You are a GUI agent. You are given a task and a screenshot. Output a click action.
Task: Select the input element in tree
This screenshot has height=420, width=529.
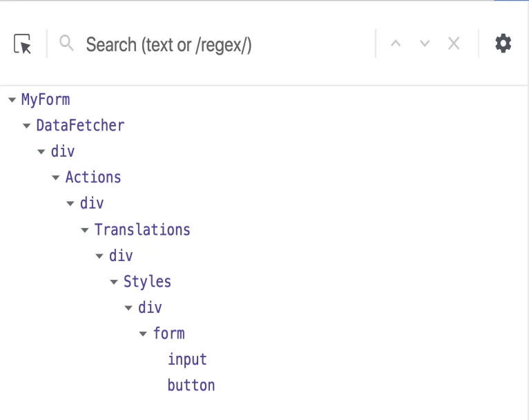pos(187,359)
